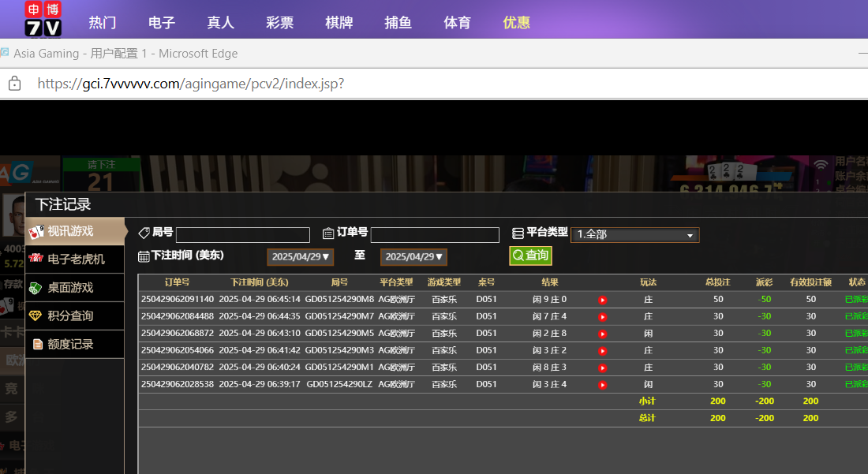Click the red play icon for round GD051254290M5
868x474 pixels.
[x=602, y=334]
